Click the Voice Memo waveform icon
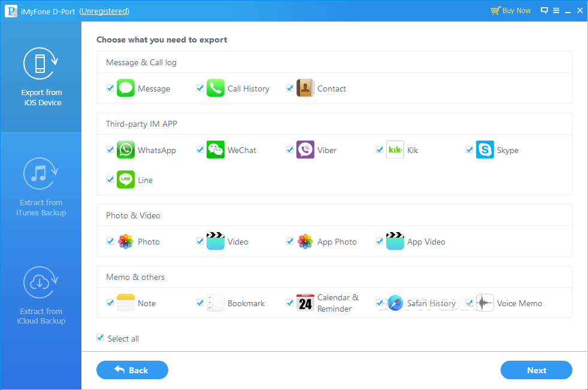The height and width of the screenshot is (390, 588). coord(485,303)
